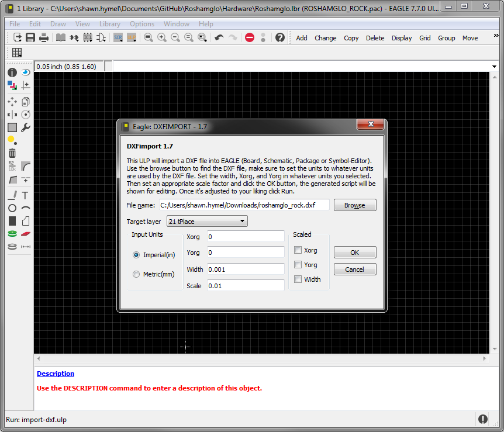Open the Target layer 21 tPlace dropdown

pyautogui.click(x=207, y=221)
